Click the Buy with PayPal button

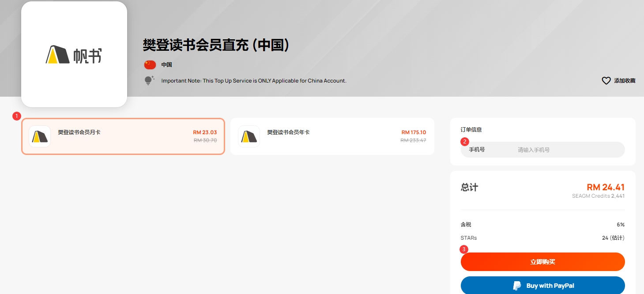point(543,286)
